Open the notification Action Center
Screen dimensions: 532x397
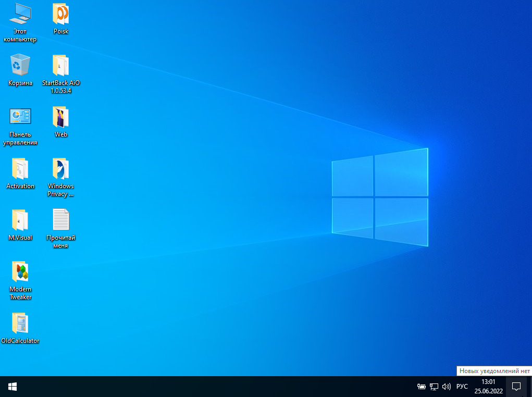click(x=516, y=387)
